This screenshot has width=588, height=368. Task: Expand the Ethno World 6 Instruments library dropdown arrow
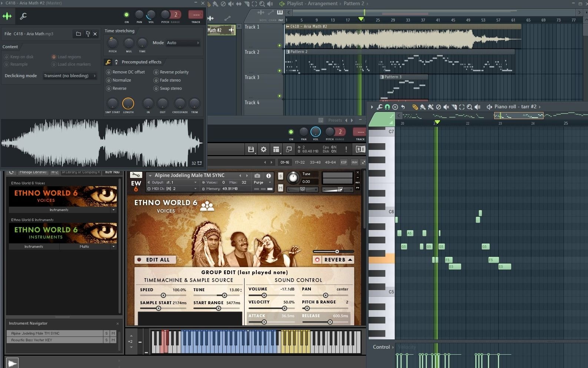point(113,247)
